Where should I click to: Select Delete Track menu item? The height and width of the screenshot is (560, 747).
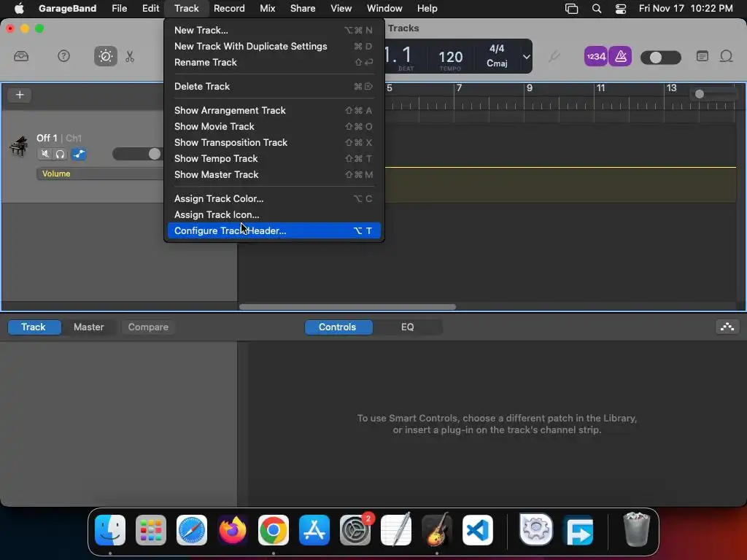274,86
